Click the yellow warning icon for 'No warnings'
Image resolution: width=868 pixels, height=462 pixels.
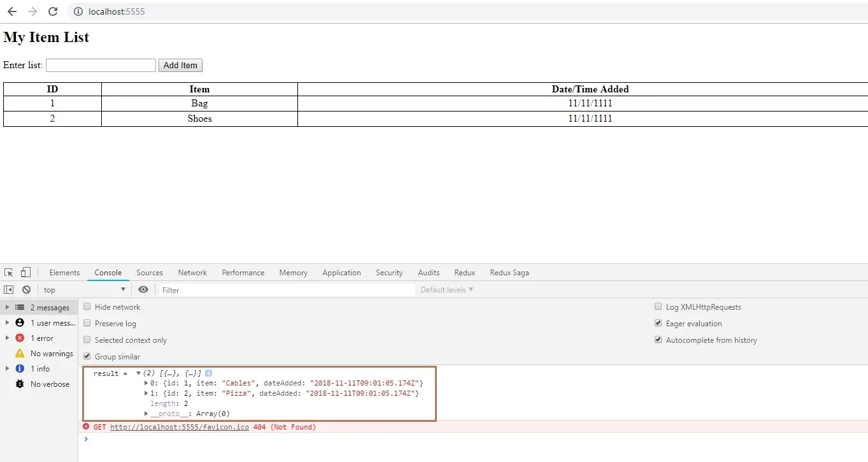(20, 353)
